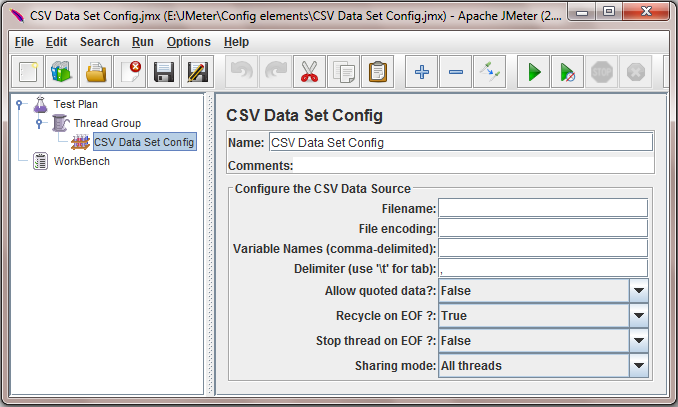The image size is (678, 407).
Task: Click the File encoding input field
Action: pos(543,228)
